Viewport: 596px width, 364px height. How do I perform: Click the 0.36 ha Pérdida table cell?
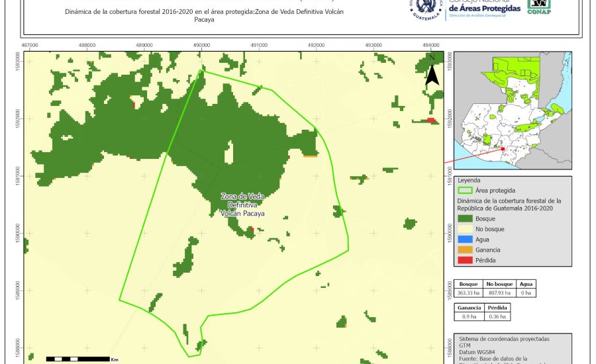498,316
